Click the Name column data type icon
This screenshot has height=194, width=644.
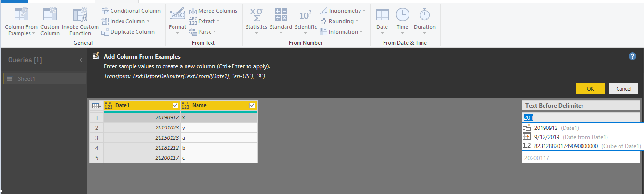click(186, 105)
